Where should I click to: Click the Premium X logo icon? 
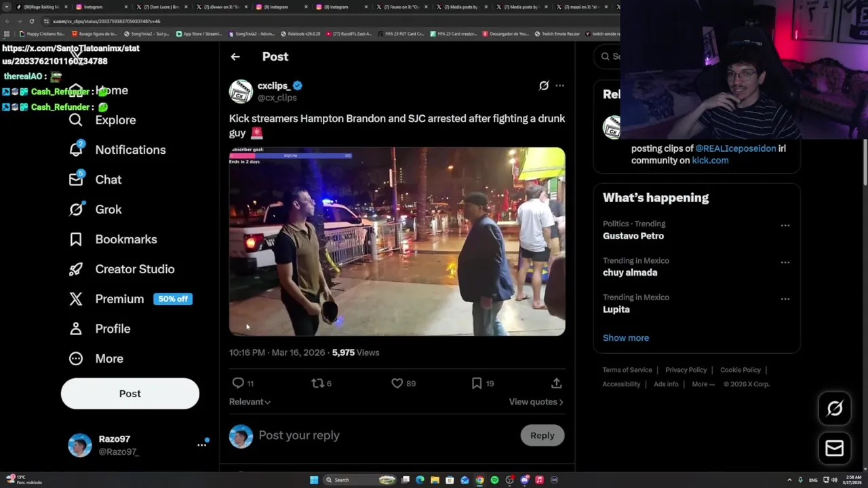point(76,299)
